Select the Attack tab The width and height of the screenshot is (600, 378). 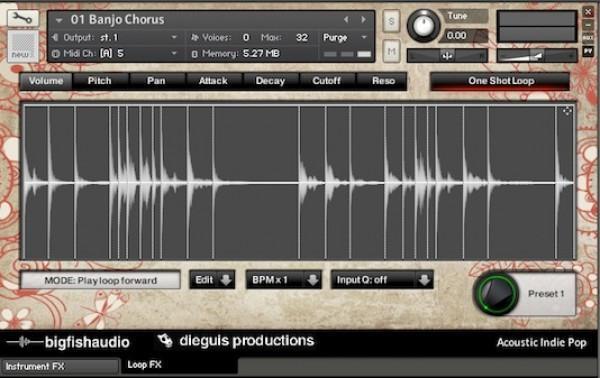pos(213,81)
